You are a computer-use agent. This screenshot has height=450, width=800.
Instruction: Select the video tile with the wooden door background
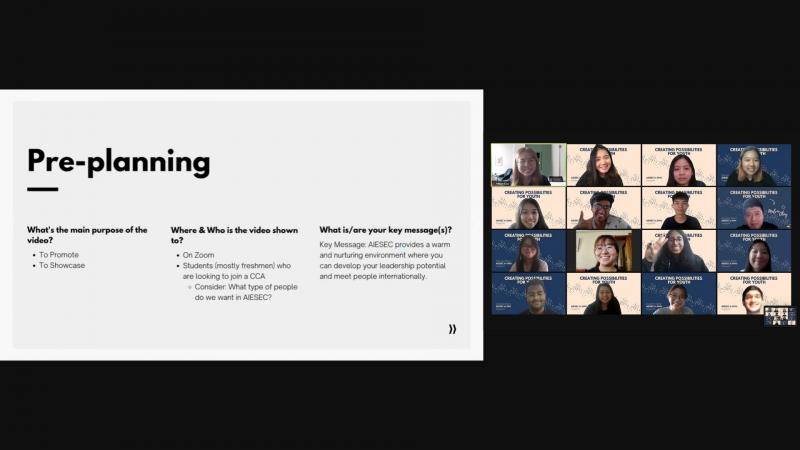coord(603,251)
